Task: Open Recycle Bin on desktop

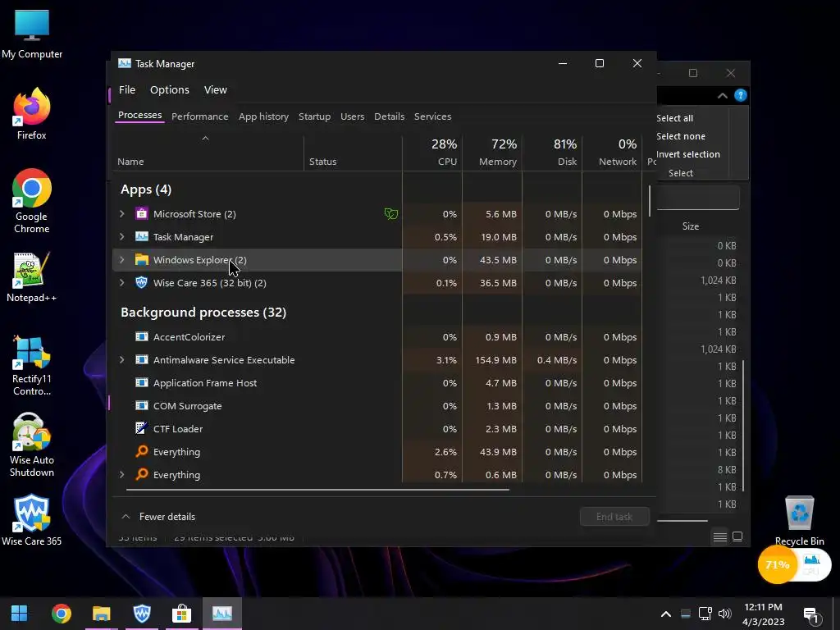Action: pyautogui.click(x=799, y=521)
